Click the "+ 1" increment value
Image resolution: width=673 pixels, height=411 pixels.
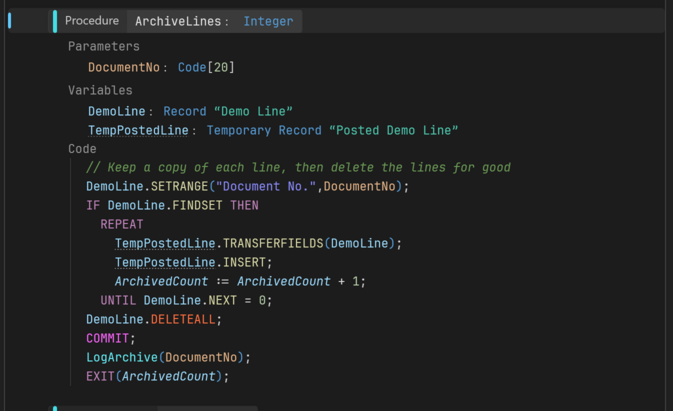tap(349, 281)
